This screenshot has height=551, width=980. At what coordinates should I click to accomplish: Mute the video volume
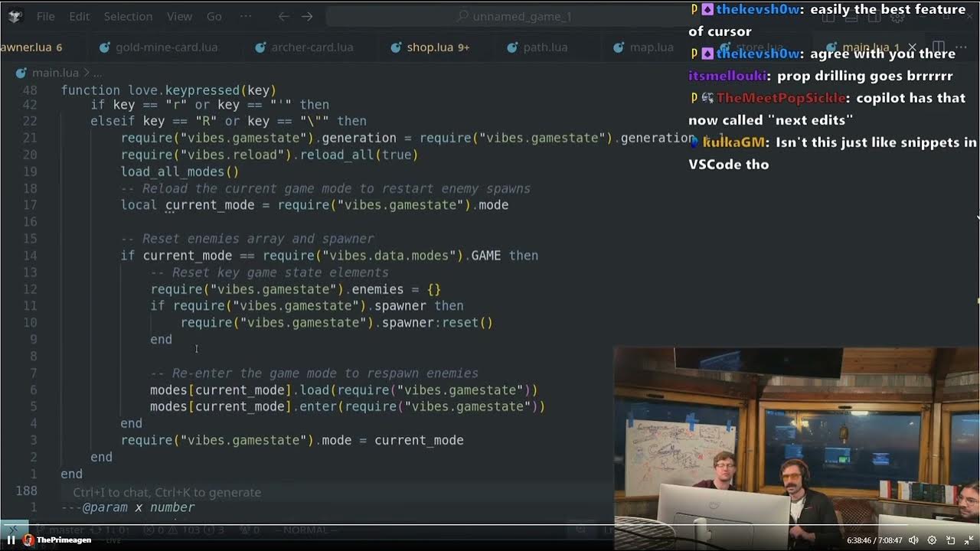913,540
